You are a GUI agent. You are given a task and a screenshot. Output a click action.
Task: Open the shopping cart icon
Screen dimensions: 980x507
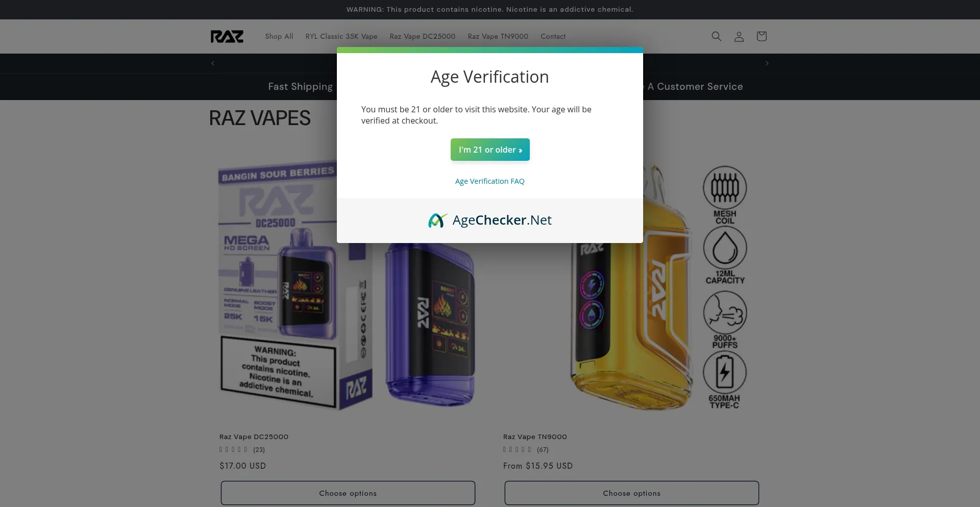pos(761,36)
